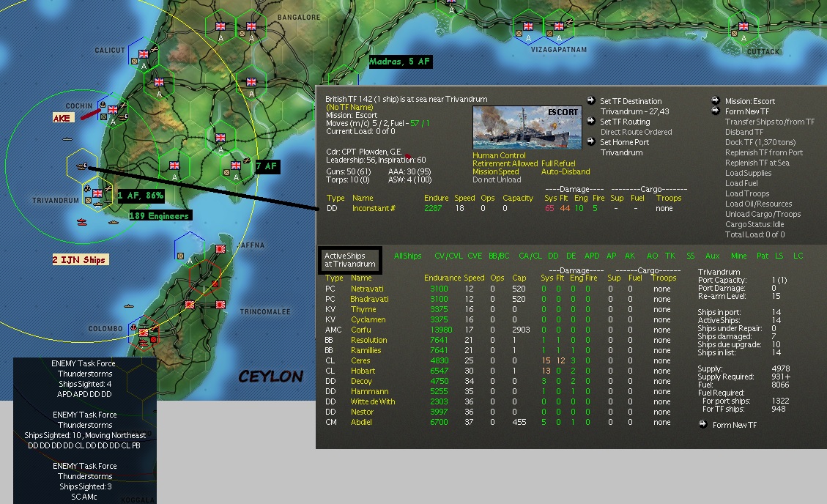Viewport: 827px width, 504px height.
Task: Toggle Human Control setting
Action: [499, 155]
